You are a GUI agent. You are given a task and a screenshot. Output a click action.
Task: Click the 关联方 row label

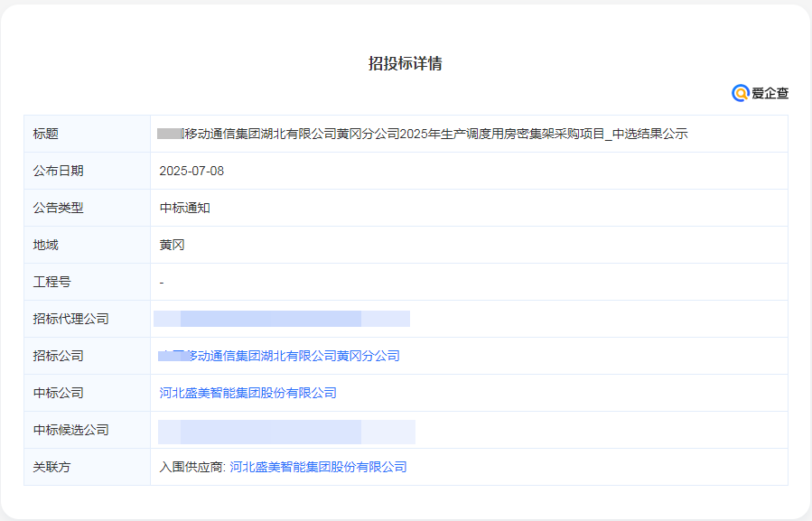52,467
